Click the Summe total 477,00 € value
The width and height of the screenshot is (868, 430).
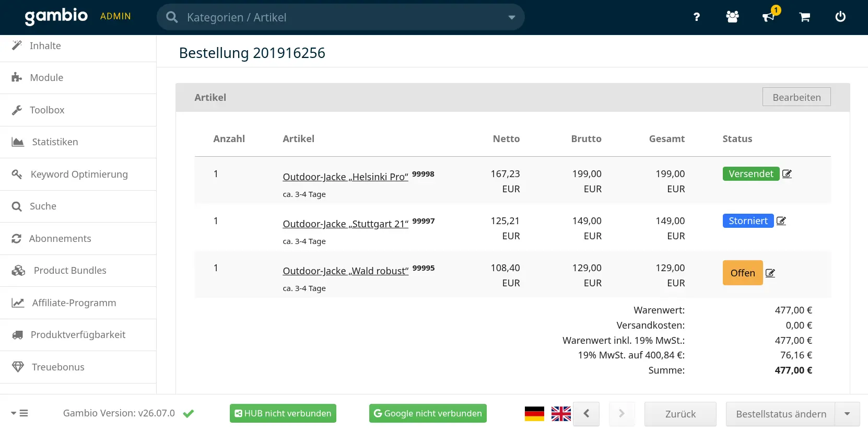coord(793,370)
